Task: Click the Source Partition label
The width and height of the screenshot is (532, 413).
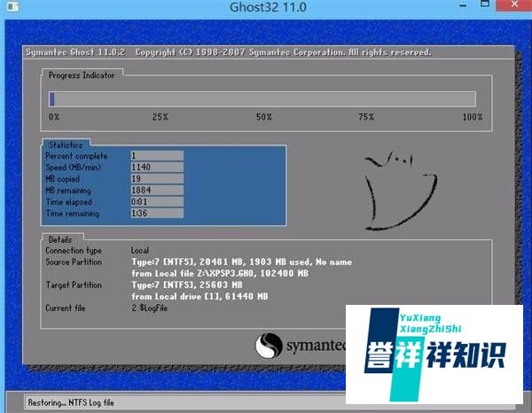Action: (x=74, y=262)
